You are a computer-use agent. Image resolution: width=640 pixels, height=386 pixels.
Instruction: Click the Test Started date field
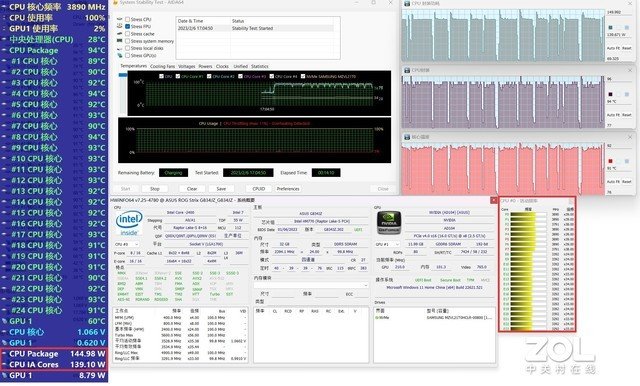pos(248,173)
